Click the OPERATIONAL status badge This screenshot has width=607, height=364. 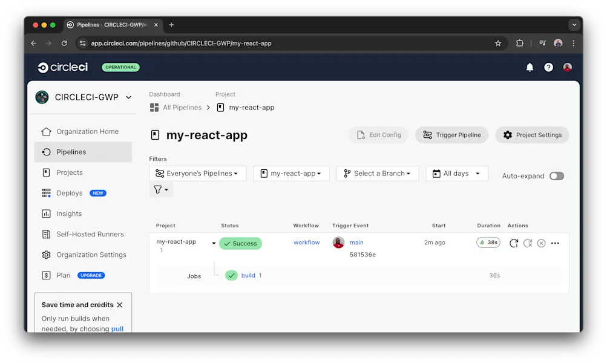(x=121, y=67)
